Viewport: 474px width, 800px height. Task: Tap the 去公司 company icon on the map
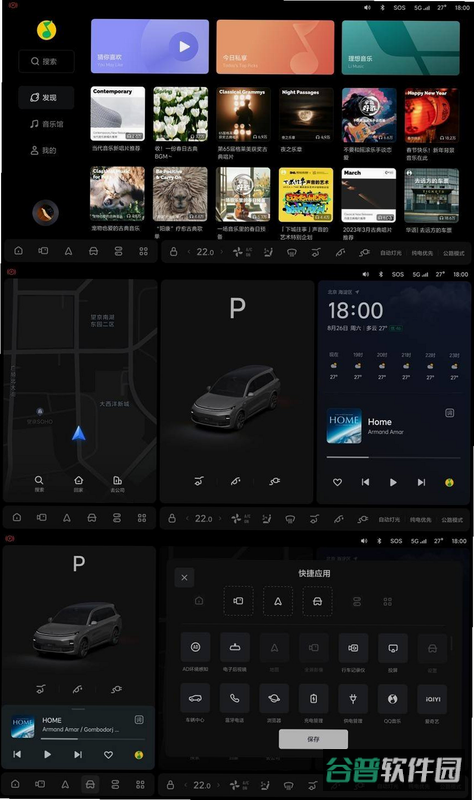coord(117,483)
